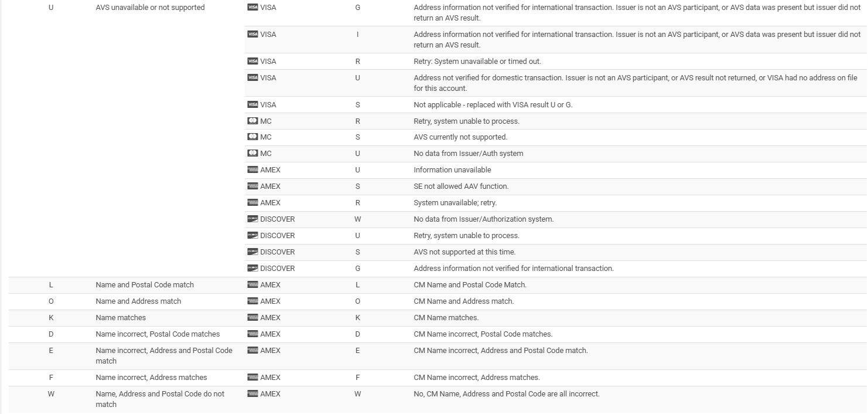
Task: Select 'Name, Address and Postal Code do not match' text
Action: point(160,399)
